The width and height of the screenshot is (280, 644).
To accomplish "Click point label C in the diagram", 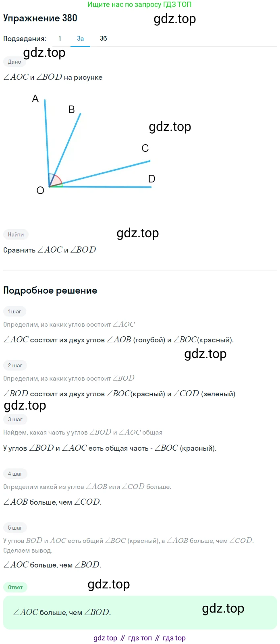I will coord(145,148).
